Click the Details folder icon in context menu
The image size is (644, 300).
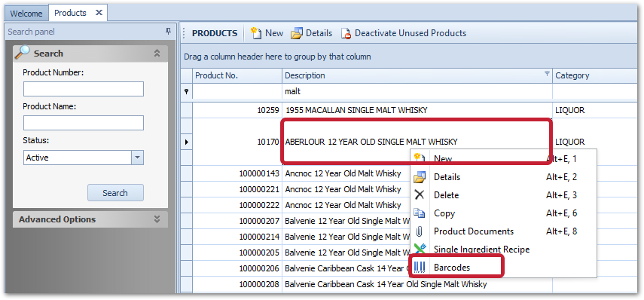click(x=419, y=177)
